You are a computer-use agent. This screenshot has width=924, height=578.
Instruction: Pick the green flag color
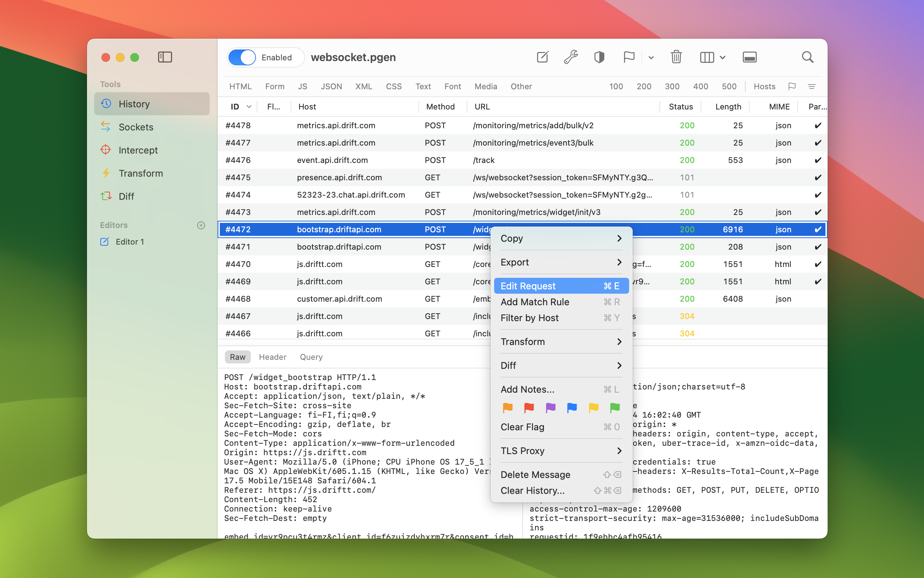pyautogui.click(x=615, y=408)
